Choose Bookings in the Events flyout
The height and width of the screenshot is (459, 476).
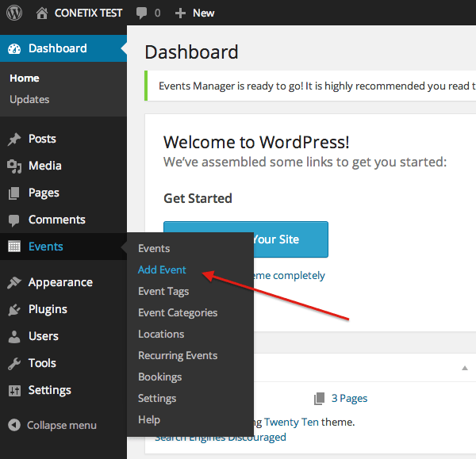[x=159, y=377]
